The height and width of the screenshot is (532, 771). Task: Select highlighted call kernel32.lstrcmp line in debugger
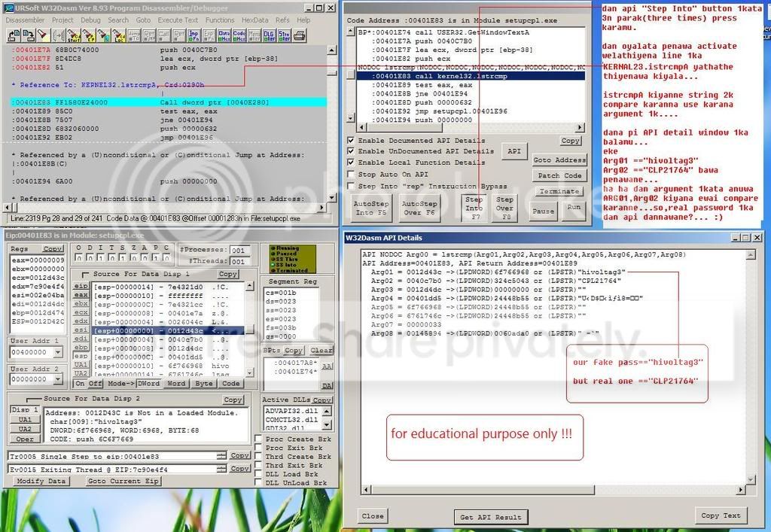(x=471, y=76)
